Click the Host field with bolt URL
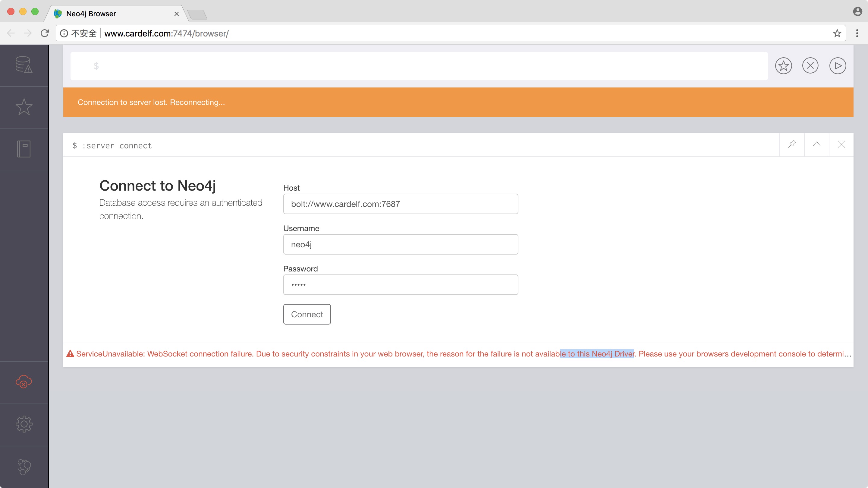This screenshot has height=488, width=868. pyautogui.click(x=401, y=204)
